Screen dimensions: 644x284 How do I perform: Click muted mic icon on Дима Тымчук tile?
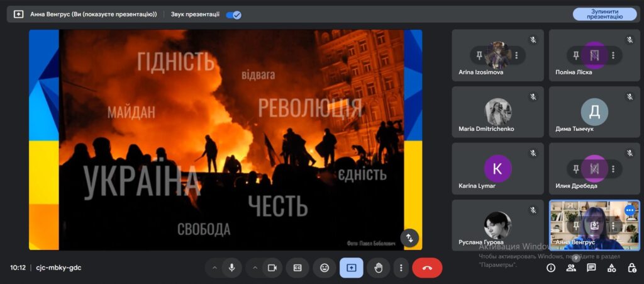click(630, 97)
